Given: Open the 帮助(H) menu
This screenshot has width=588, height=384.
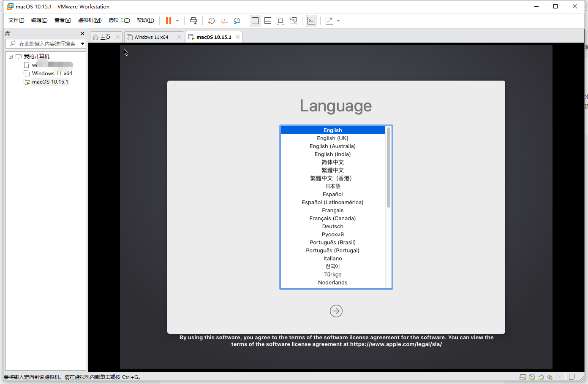Looking at the screenshot, I should tap(145, 20).
